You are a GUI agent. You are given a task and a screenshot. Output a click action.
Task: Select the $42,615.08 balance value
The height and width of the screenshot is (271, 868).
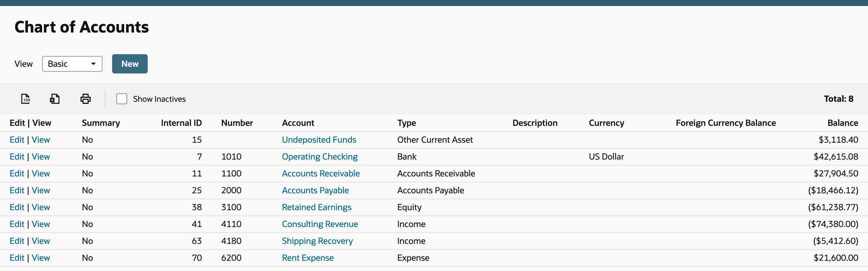click(x=836, y=157)
